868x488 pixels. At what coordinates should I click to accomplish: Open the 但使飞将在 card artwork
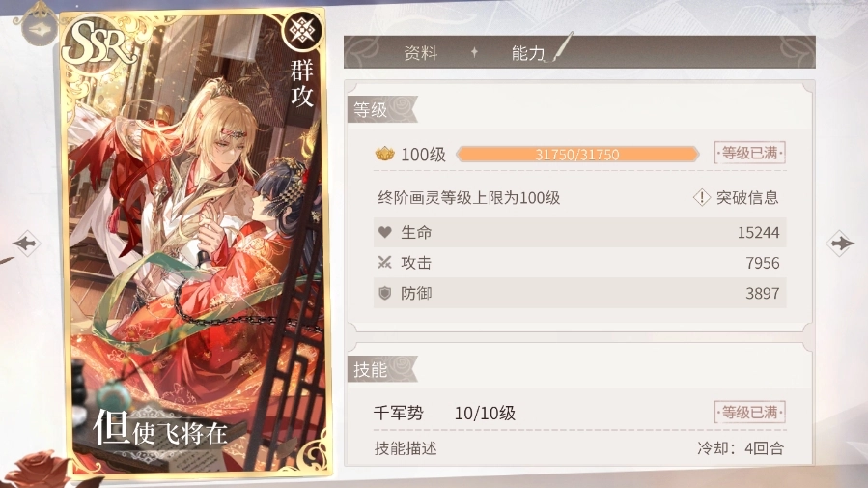click(194, 243)
